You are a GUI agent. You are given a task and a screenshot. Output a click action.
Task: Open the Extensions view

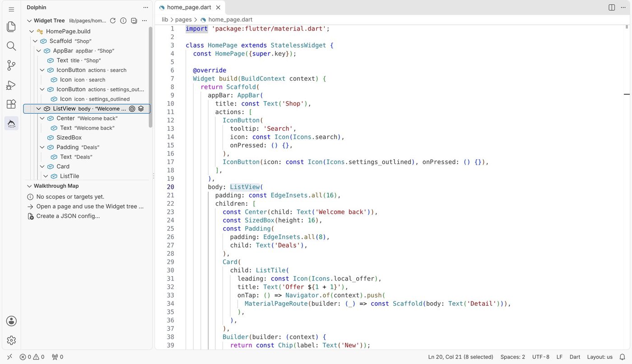coord(11,104)
